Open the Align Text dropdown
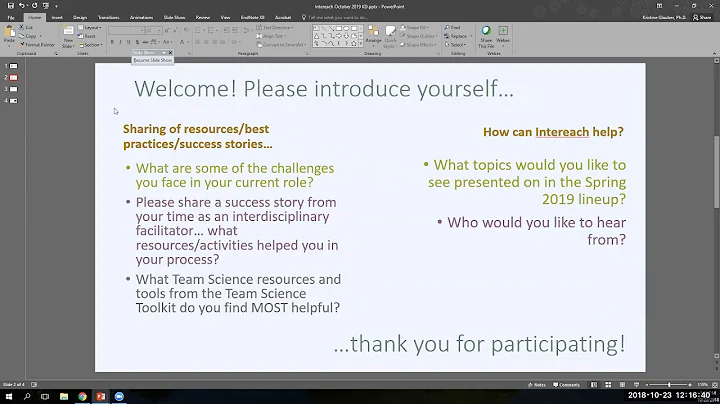The height and width of the screenshot is (404, 720). point(271,36)
